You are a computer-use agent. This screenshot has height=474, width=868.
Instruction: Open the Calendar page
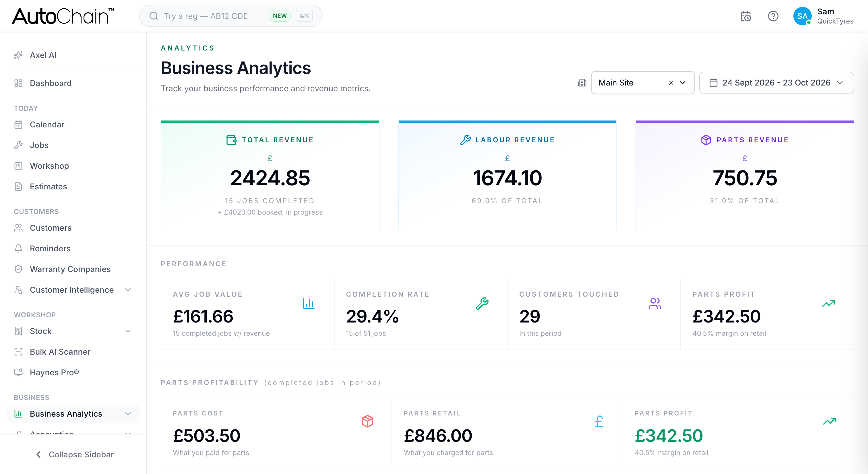73,125
